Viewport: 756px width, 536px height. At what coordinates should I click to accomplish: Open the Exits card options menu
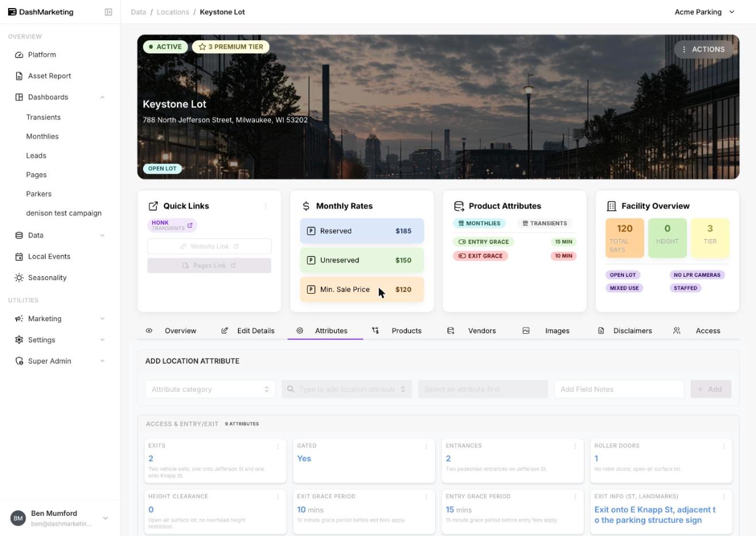tap(278, 446)
